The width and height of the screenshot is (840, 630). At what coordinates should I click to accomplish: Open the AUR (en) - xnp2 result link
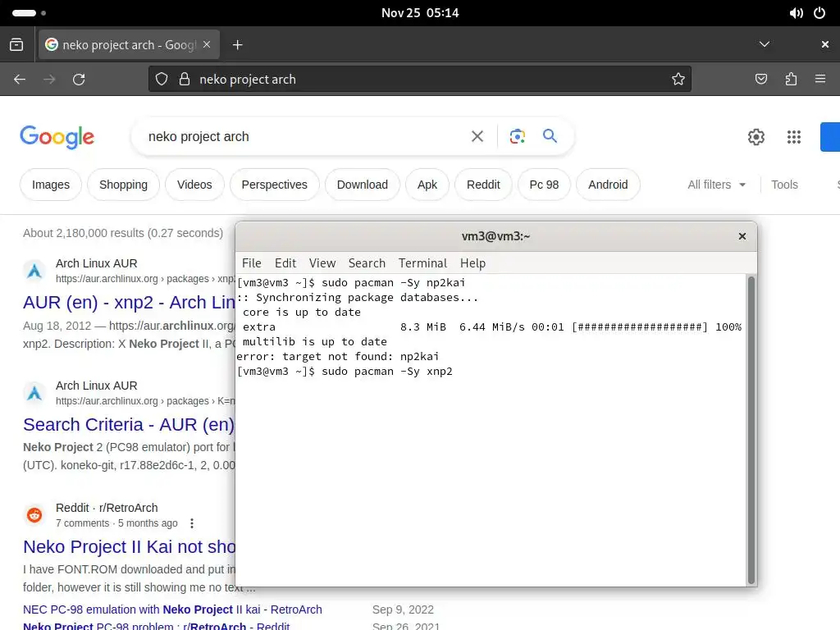[129, 303]
